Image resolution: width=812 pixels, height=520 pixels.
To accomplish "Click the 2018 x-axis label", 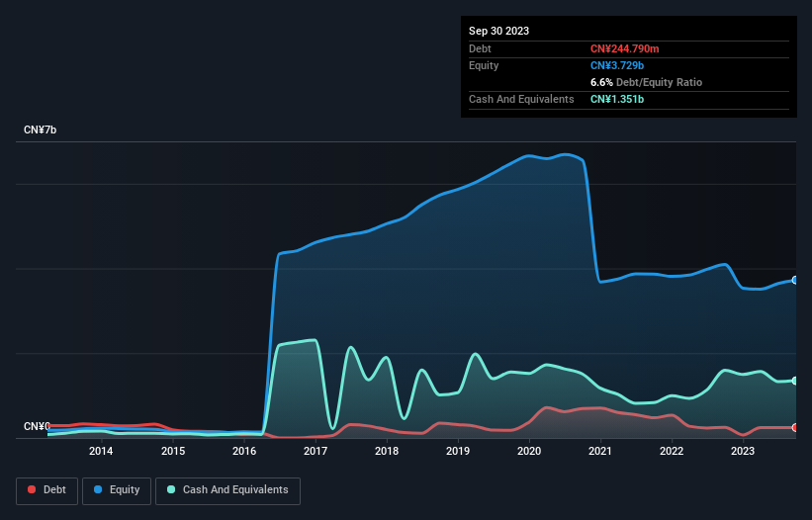I will tap(387, 451).
